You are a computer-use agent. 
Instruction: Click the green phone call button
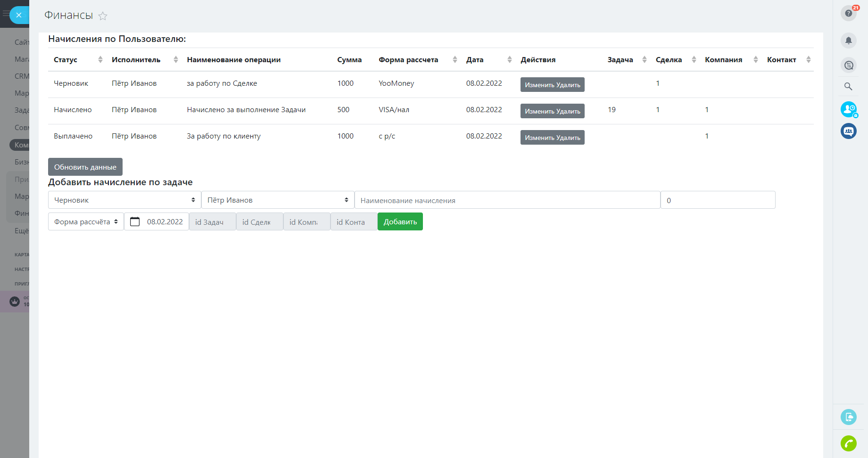tap(848, 443)
